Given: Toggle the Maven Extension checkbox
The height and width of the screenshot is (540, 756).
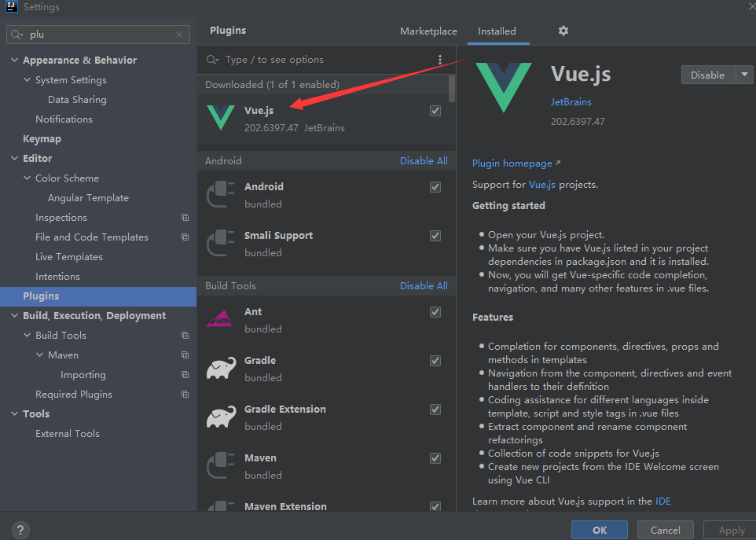Looking at the screenshot, I should [x=435, y=506].
